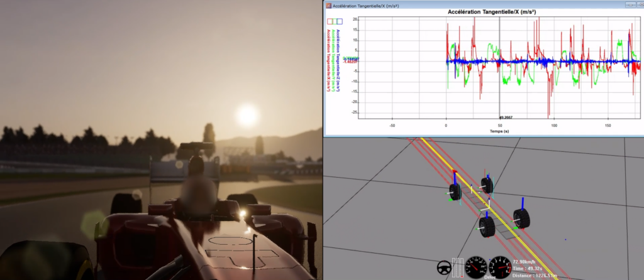This screenshot has height=280, width=644.
Task: Click the Drive gear label
Action: click(490, 277)
